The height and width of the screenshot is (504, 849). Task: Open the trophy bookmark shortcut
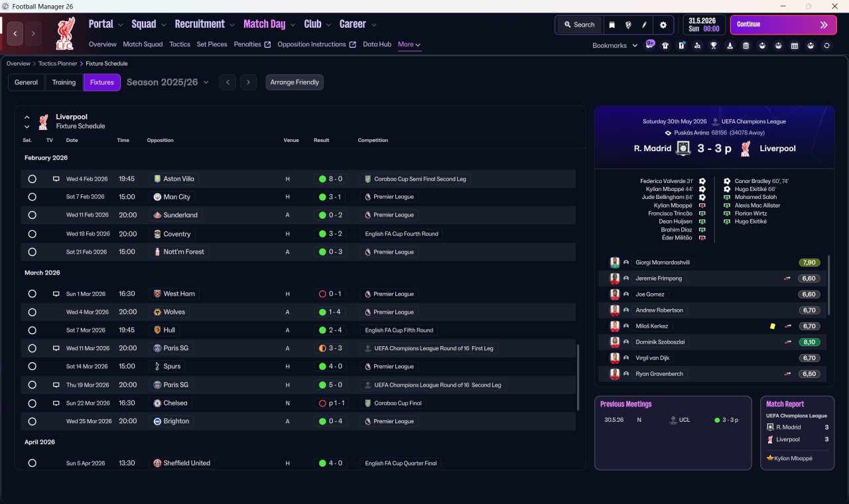point(714,46)
